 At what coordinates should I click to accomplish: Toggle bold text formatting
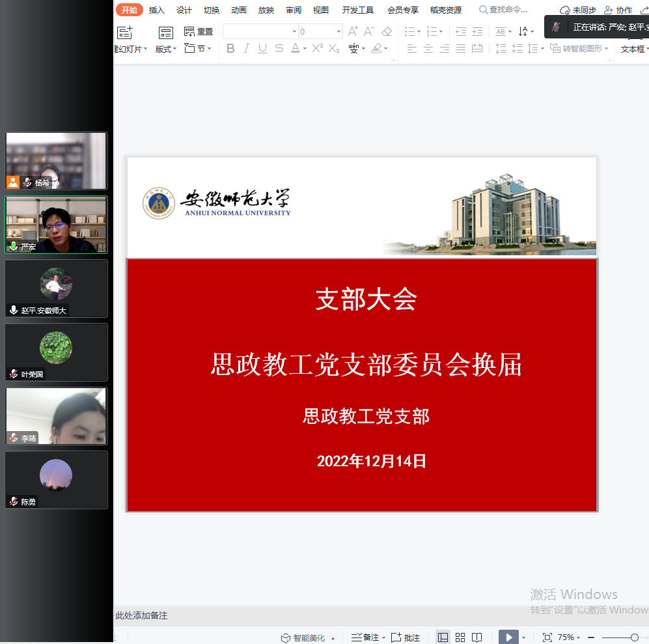[230, 49]
